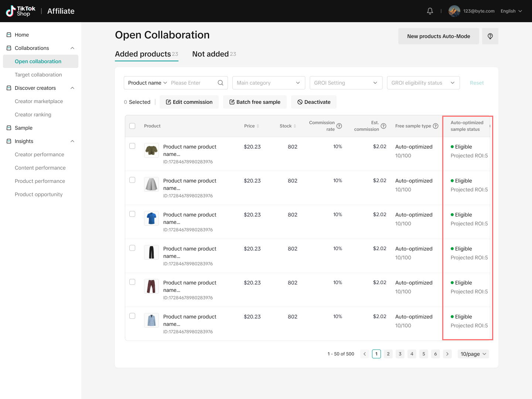
Task: Click the New products Auto-Mode button
Action: click(x=439, y=36)
